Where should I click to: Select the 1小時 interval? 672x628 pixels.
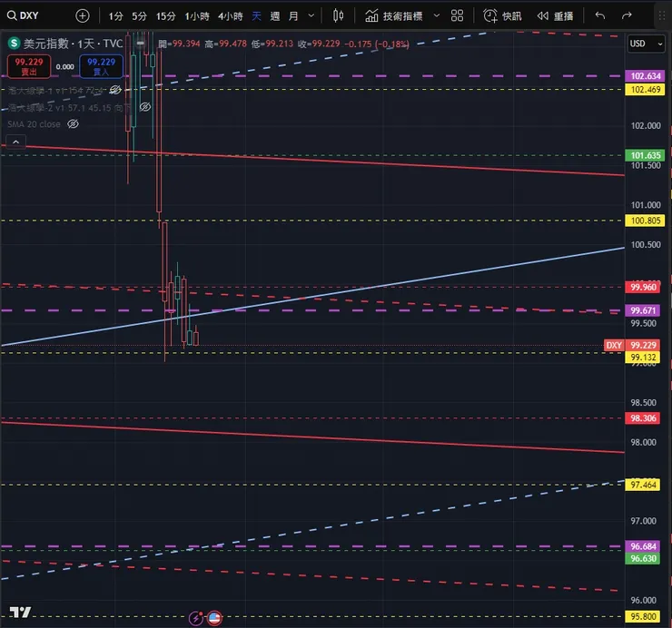coord(197,16)
